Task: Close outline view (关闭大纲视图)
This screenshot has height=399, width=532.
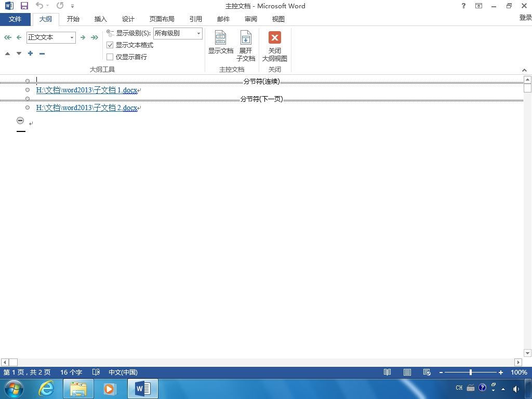Action: click(x=274, y=46)
